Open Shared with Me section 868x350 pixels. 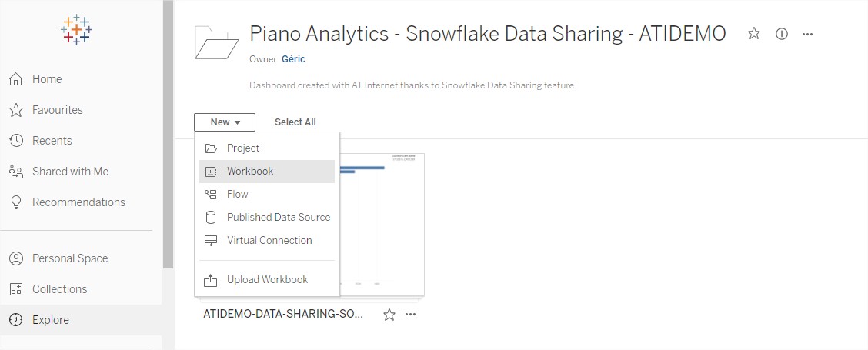point(70,172)
